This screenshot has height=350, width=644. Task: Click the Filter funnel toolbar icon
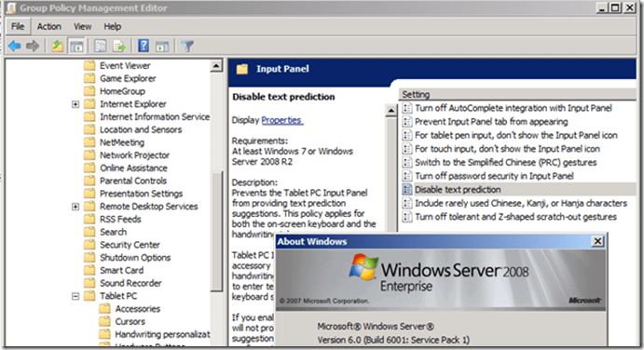[x=187, y=46]
